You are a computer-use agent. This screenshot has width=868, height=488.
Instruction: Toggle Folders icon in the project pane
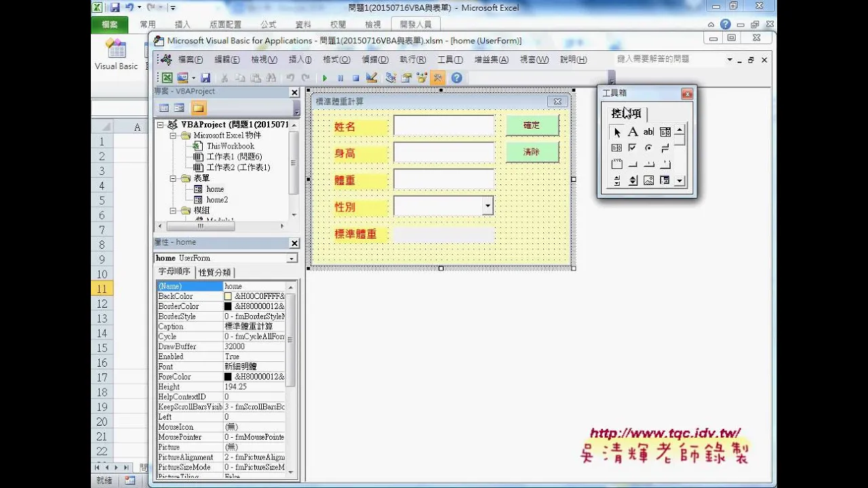(198, 108)
